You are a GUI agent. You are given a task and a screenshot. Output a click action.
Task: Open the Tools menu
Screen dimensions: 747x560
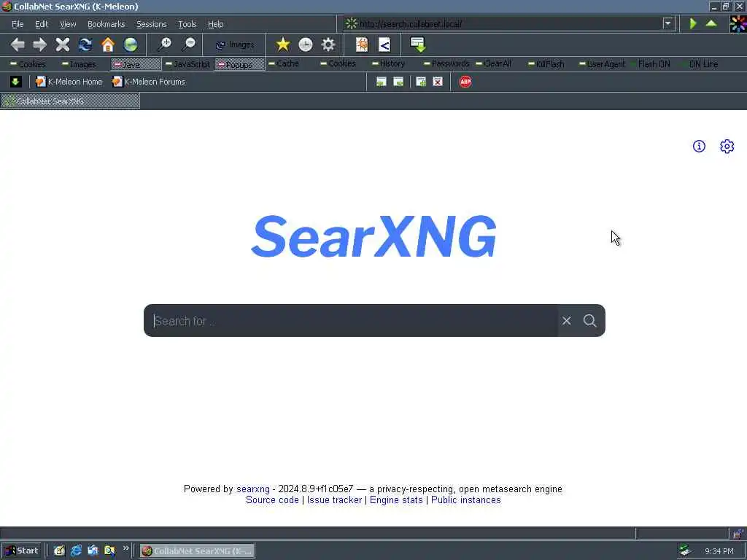(x=187, y=24)
